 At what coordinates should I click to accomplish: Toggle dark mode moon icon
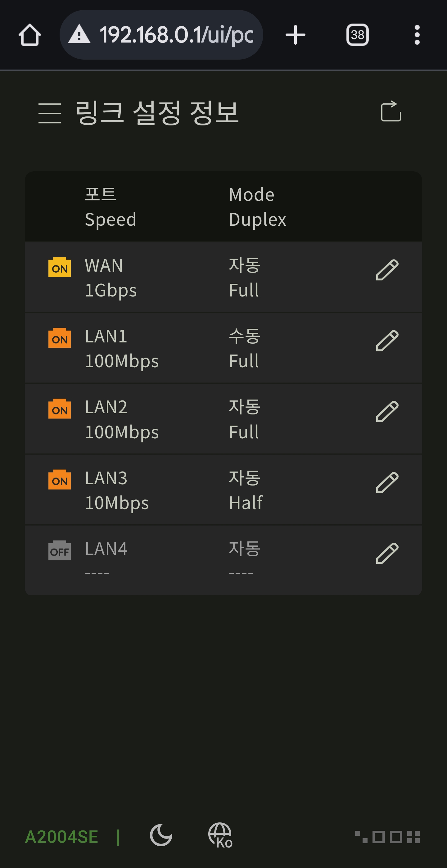click(x=161, y=835)
